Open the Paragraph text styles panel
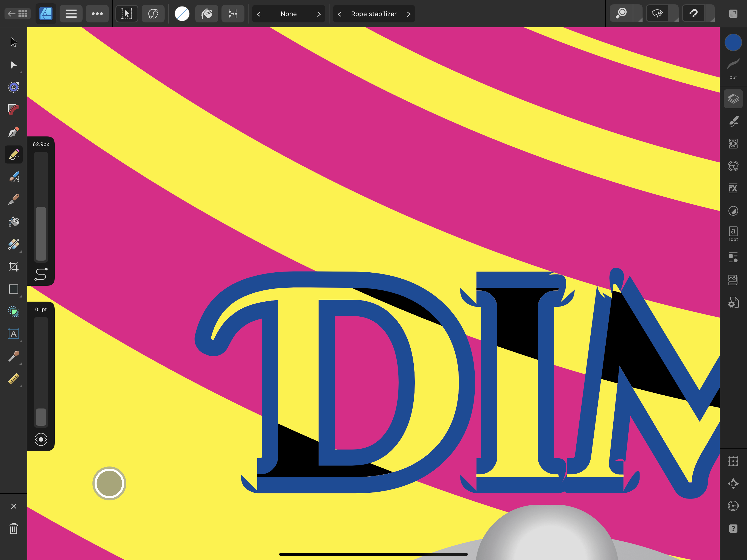This screenshot has height=560, width=747. 733,257
